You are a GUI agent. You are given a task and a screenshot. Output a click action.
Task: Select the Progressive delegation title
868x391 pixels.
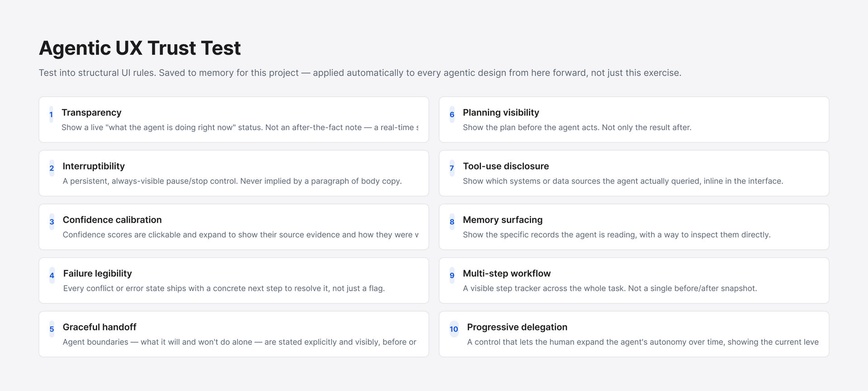[x=517, y=327]
